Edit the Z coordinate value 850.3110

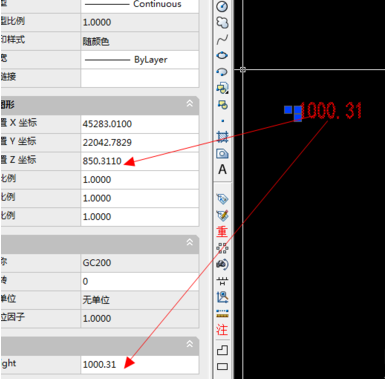tap(140, 161)
